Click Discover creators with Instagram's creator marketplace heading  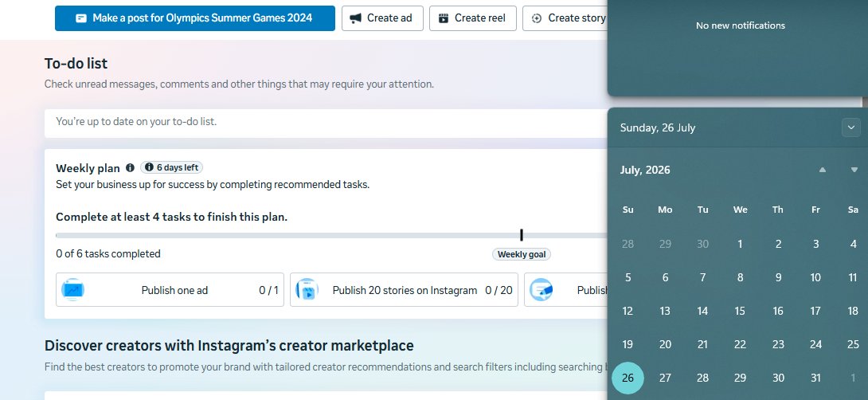[229, 346]
